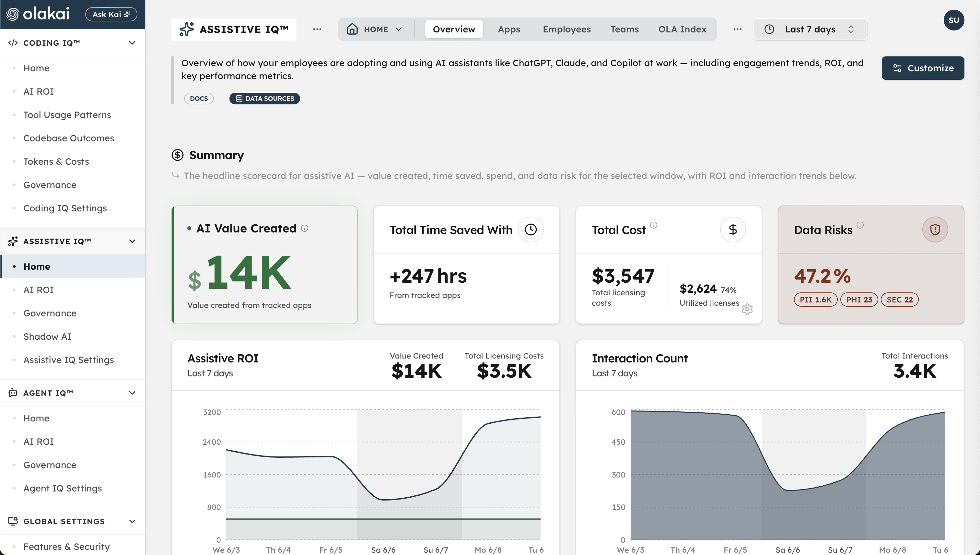Open Shadow AI page
This screenshot has height=555, width=980.
click(47, 336)
